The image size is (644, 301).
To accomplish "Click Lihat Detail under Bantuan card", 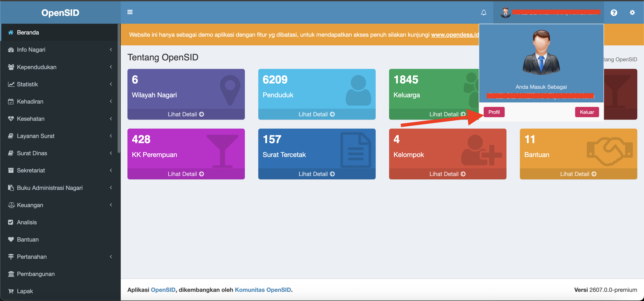I will coord(578,174).
